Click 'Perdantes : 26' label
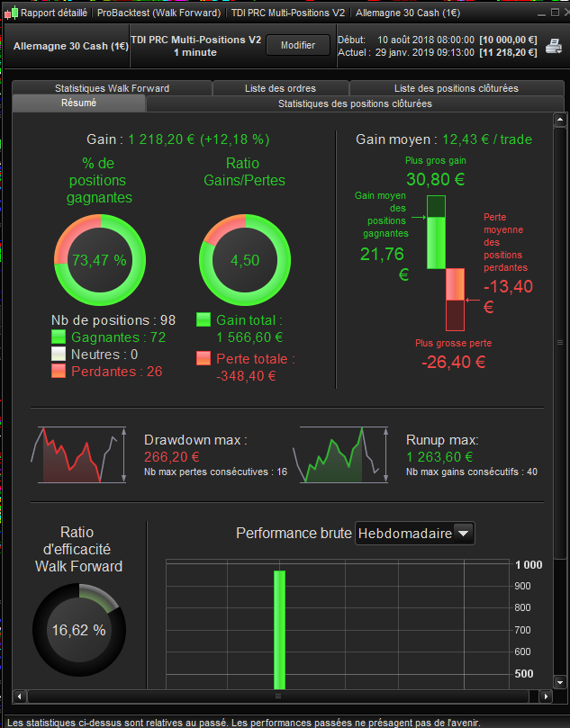This screenshot has height=728, width=570. coord(117,372)
